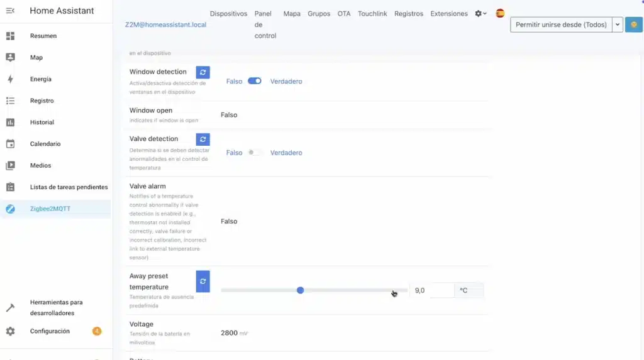The image size is (644, 360).
Task: Refresh the Away preset temperature value
Action: (x=203, y=281)
